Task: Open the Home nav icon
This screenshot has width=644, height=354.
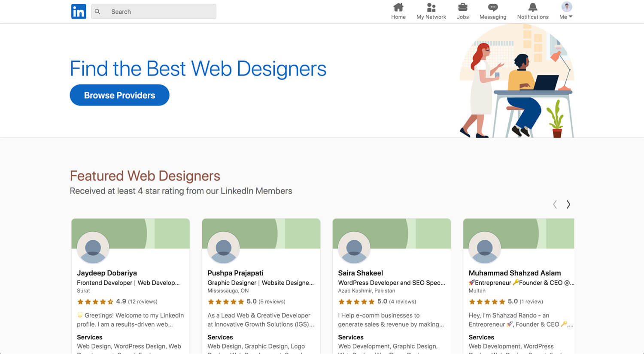Action: click(x=398, y=7)
